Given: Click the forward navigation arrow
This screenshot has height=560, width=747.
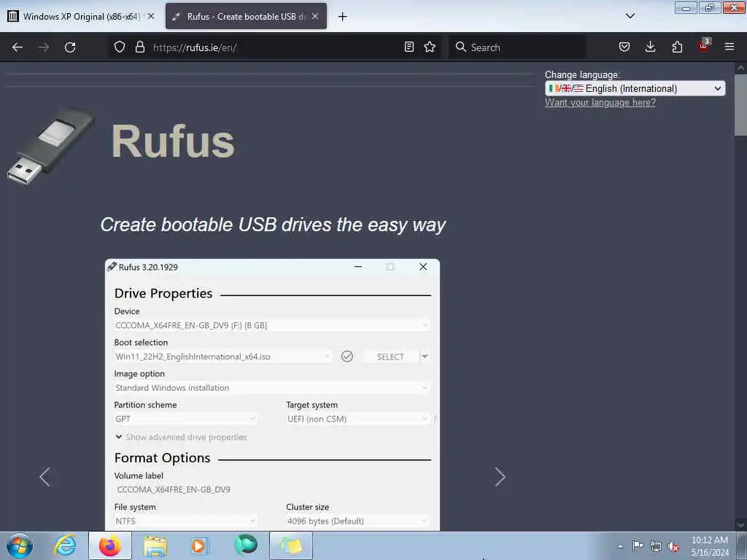Looking at the screenshot, I should [43, 47].
